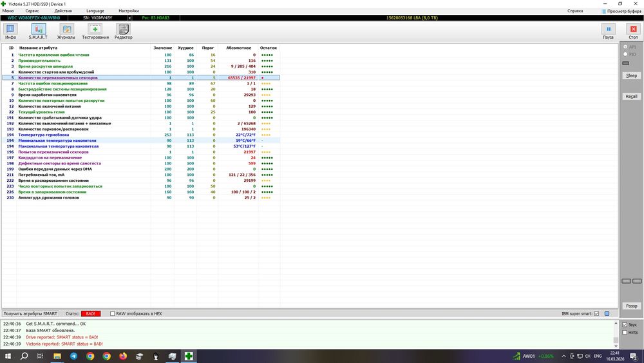Image resolution: width=644 pixels, height=363 pixels.
Task: Click the blue square next to IBM super smart
Action: click(607, 313)
